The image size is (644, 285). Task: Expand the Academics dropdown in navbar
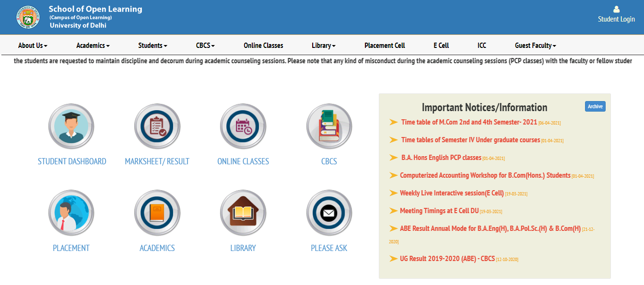click(93, 46)
